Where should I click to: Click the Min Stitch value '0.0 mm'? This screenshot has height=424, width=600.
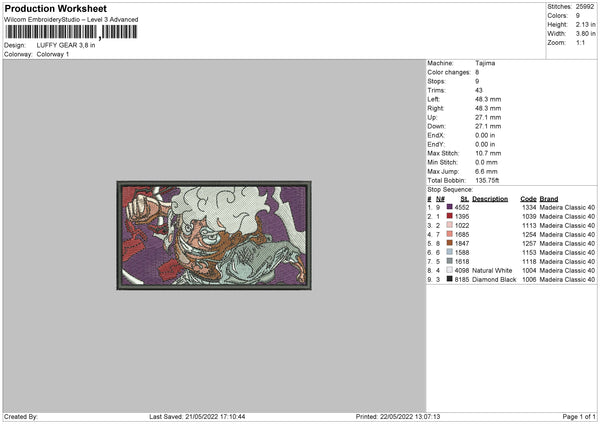[x=486, y=162]
